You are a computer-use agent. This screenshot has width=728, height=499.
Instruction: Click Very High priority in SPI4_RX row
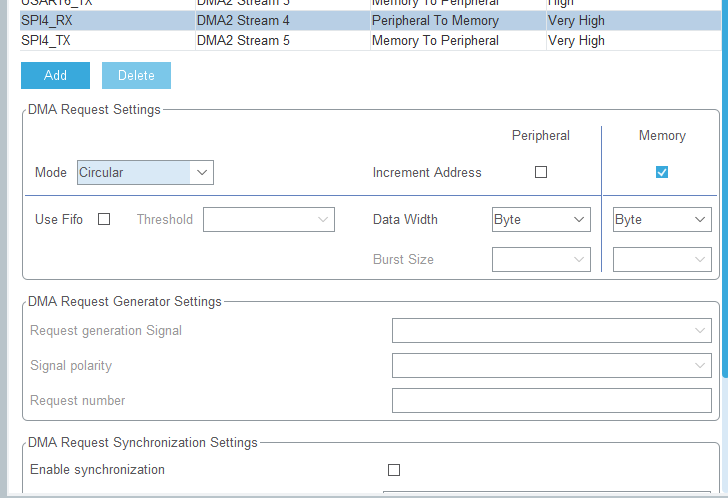pos(634,20)
